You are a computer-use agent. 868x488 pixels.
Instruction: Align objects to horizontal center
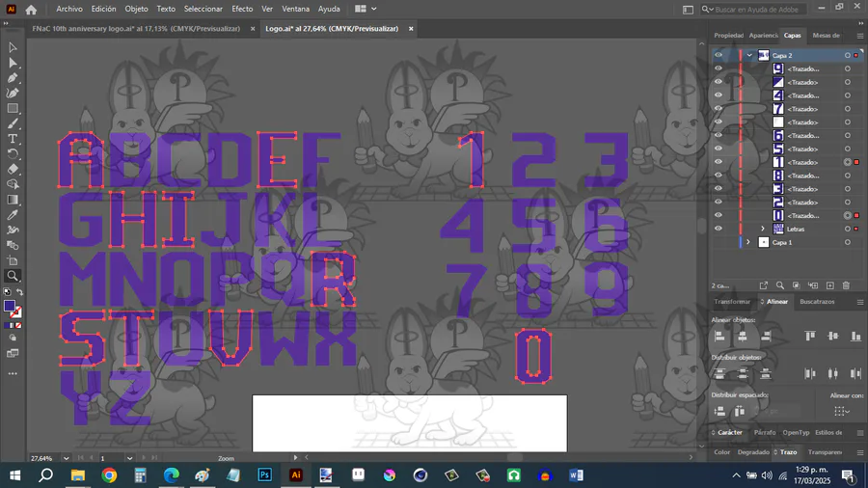click(743, 336)
